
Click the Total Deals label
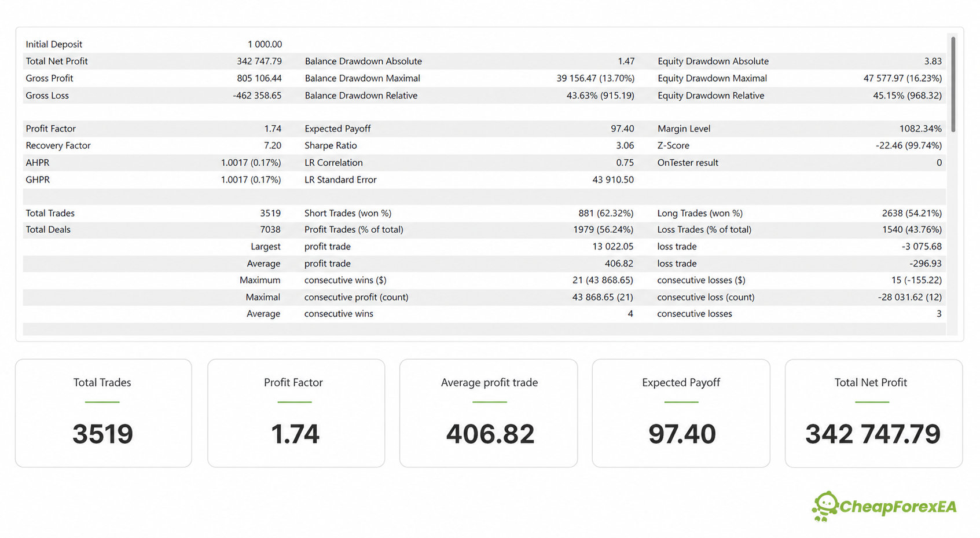48,229
